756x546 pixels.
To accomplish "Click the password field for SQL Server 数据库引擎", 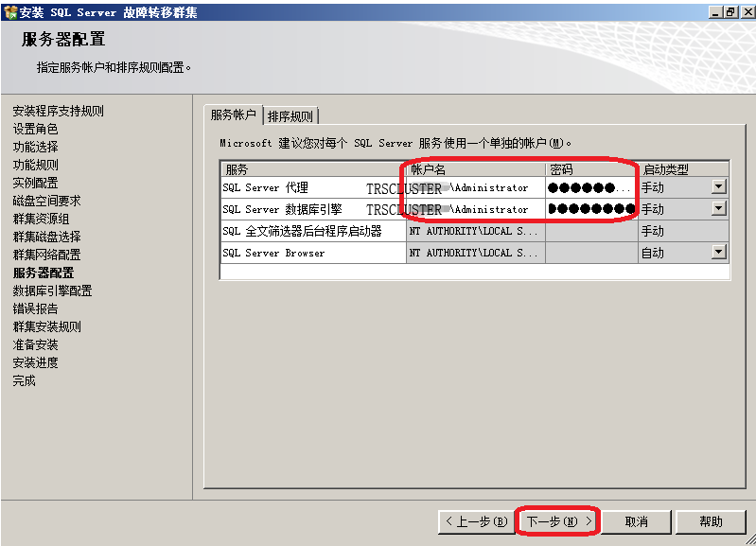I will [x=591, y=209].
